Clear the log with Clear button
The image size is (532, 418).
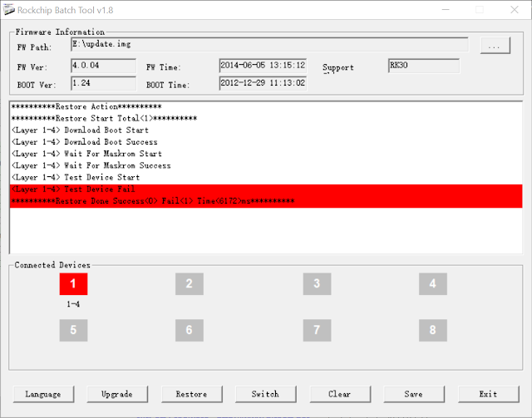(x=340, y=394)
